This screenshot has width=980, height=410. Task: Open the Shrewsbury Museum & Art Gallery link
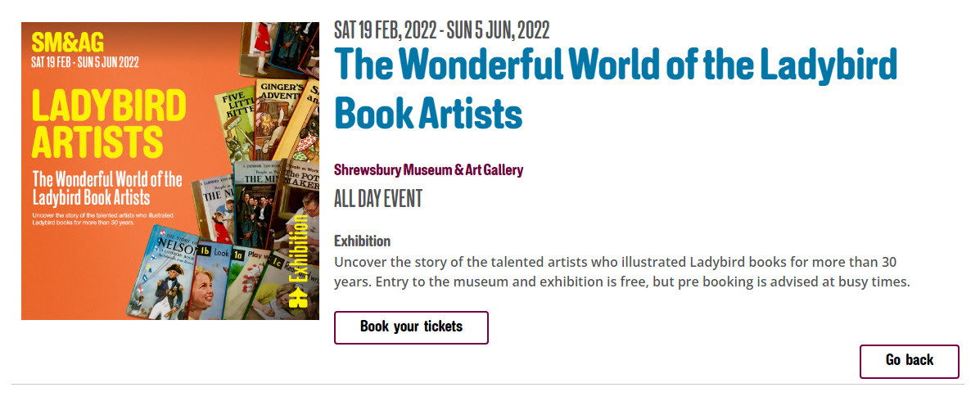pos(428,170)
